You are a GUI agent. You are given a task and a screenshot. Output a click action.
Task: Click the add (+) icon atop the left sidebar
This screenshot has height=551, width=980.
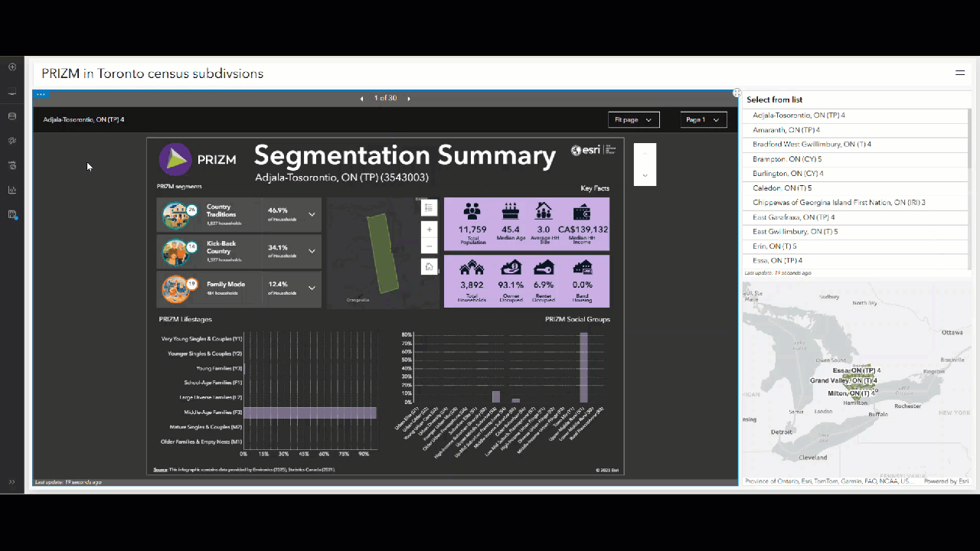(x=11, y=67)
